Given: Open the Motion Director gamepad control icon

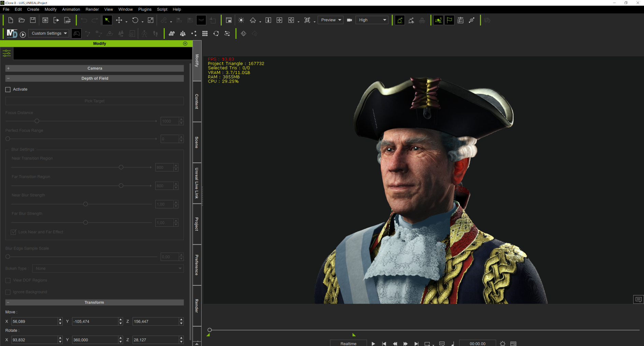Looking at the screenshot, I should [x=76, y=33].
